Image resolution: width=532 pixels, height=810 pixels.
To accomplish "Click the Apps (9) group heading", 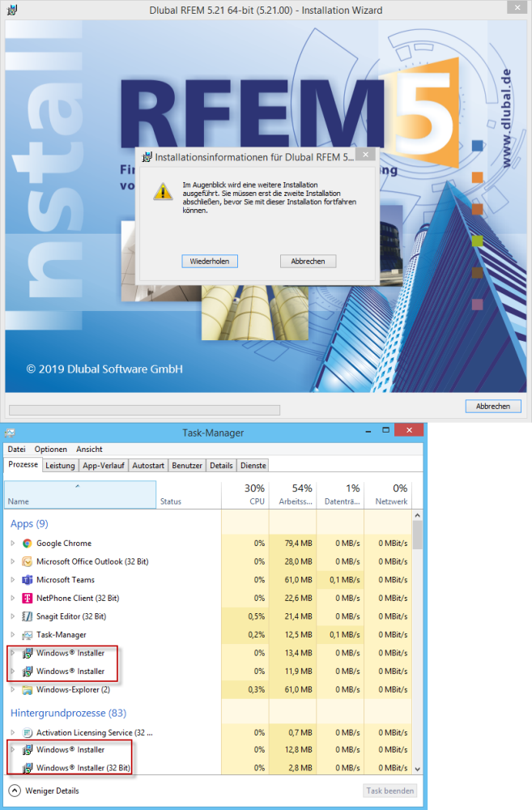I will [x=29, y=524].
